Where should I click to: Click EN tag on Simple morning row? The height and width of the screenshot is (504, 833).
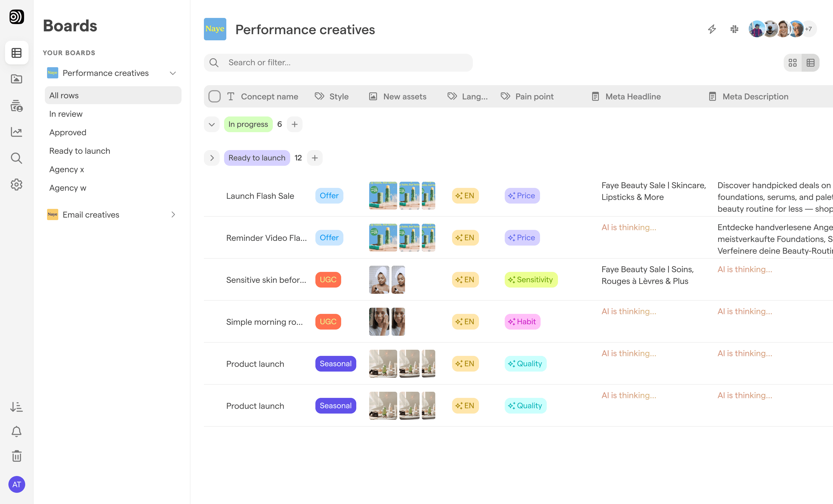point(465,322)
